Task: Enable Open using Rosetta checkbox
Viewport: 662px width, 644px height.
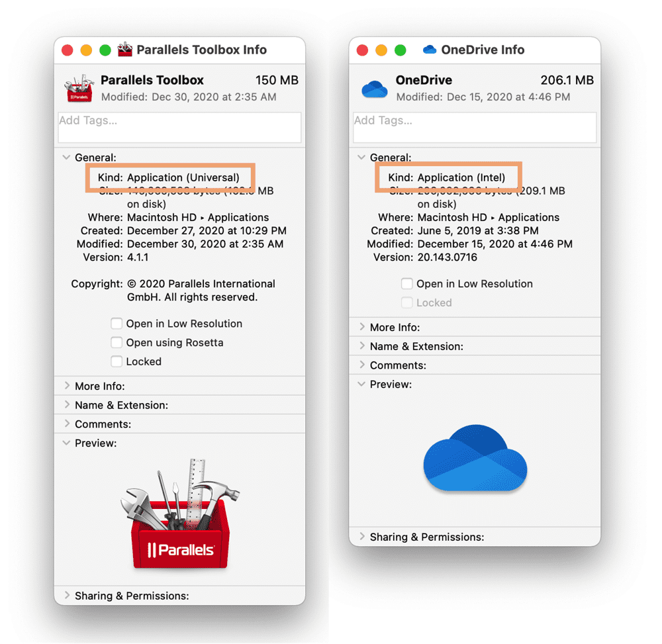Action: (117, 342)
